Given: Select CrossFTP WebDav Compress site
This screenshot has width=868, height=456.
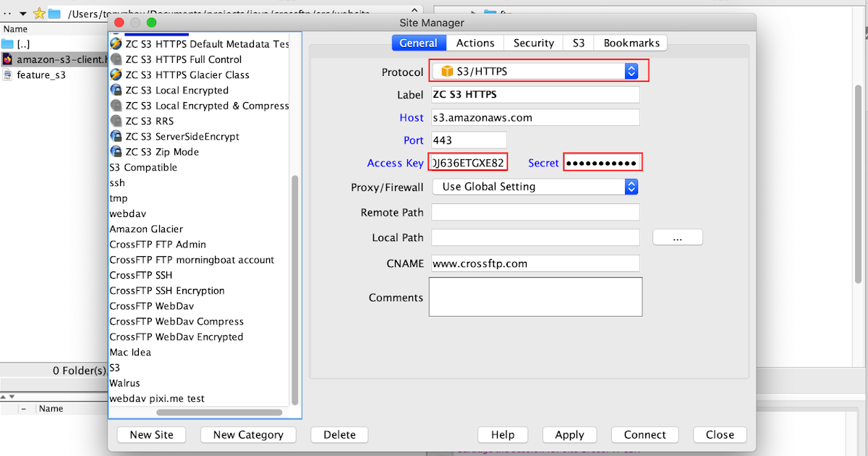Looking at the screenshot, I should point(176,321).
